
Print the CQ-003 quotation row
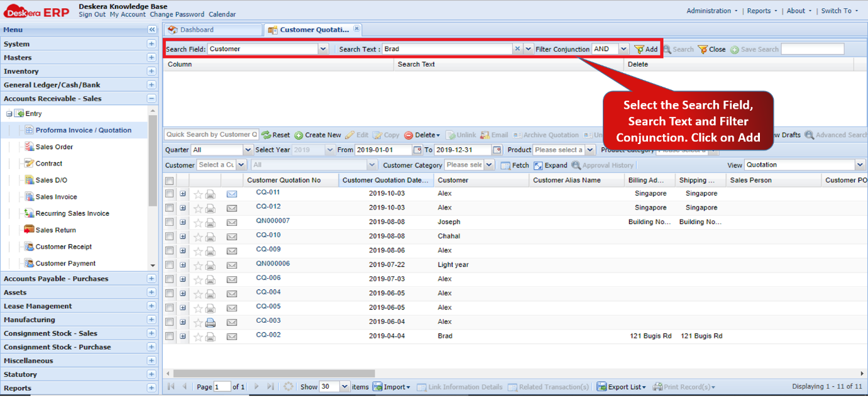point(211,322)
